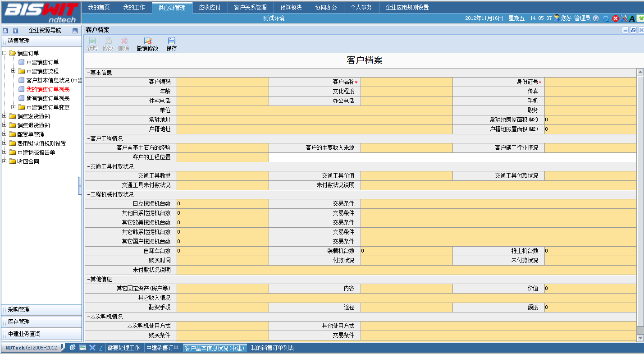The width and height of the screenshot is (644, 354).
Task: Select 所有销售订单列表 tree item
Action: pyautogui.click(x=48, y=98)
